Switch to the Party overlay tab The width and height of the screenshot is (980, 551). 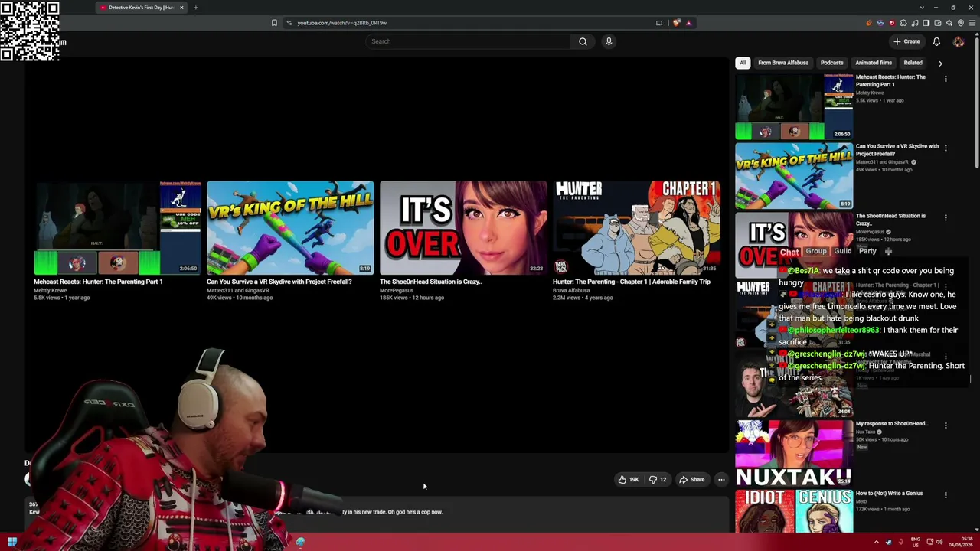coord(867,251)
